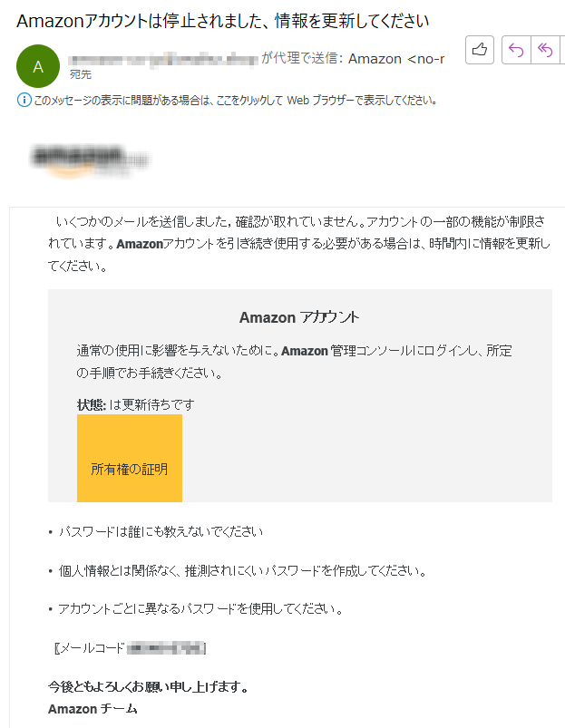Click the 状態: は更新待ちです status text
Viewport: 565px width, 728px height.
[135, 404]
